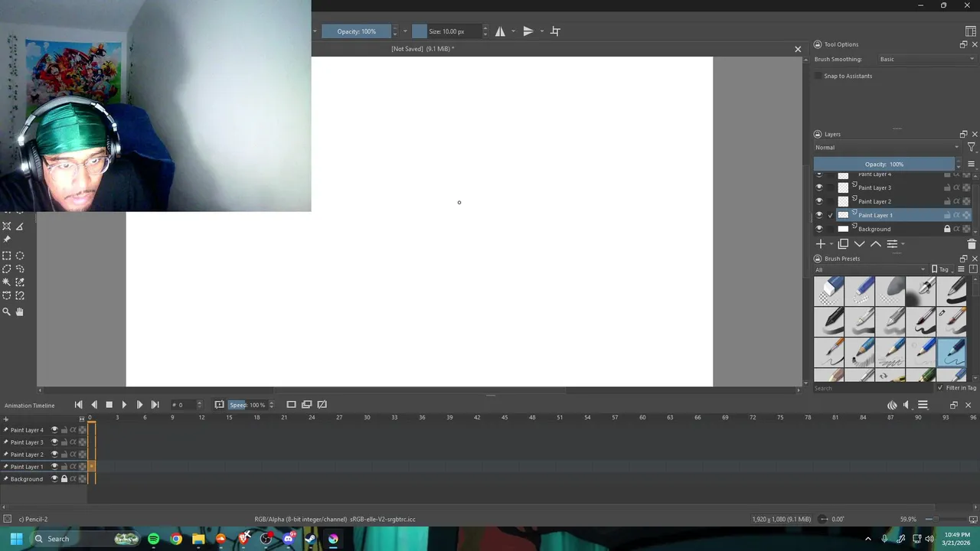The image size is (980, 551).
Task: Select the Reference Images pin tool
Action: click(7, 240)
